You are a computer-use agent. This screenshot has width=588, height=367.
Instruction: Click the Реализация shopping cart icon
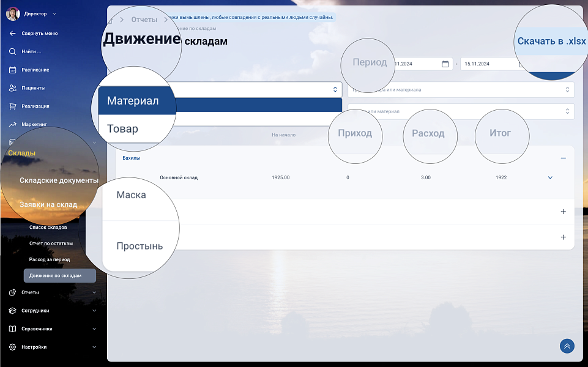click(12, 106)
